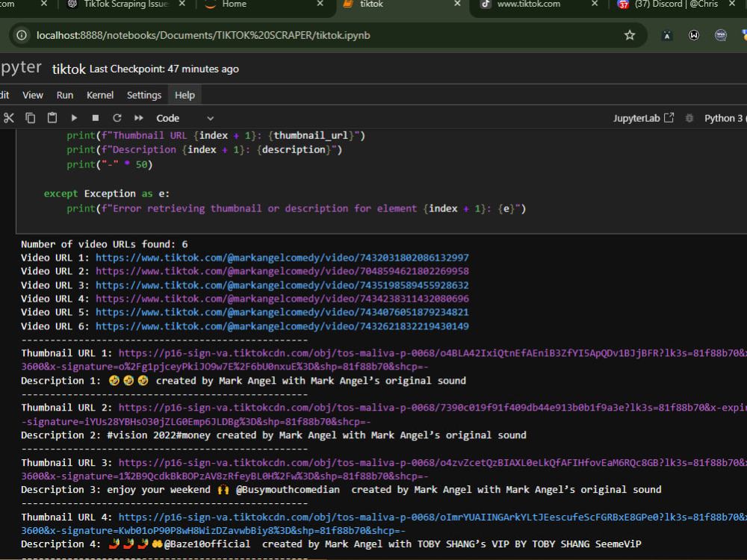The height and width of the screenshot is (560, 747).
Task: Click Description 3 enjoy your weekend line
Action: [341, 490]
